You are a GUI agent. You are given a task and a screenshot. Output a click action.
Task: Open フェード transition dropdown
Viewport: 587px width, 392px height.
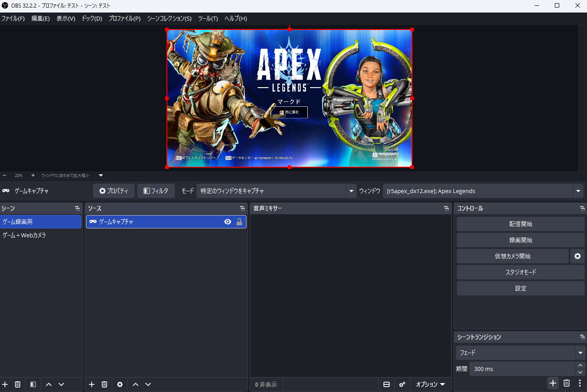click(521, 353)
